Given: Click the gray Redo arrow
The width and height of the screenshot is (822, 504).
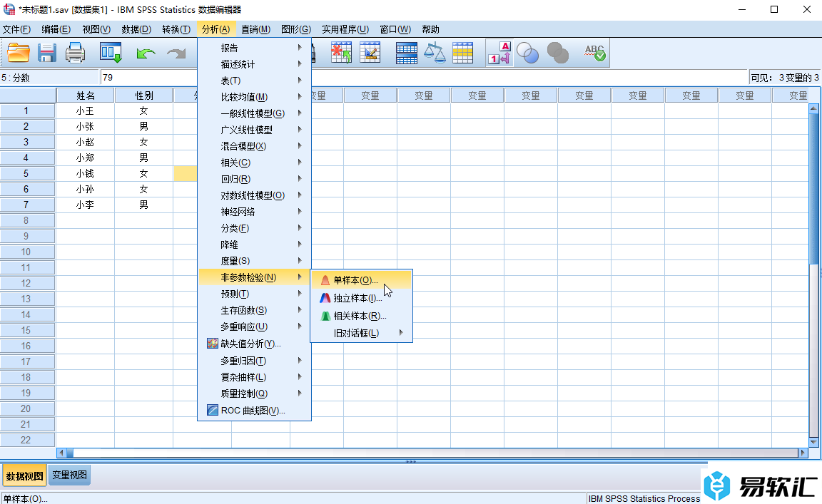Looking at the screenshot, I should (x=176, y=53).
